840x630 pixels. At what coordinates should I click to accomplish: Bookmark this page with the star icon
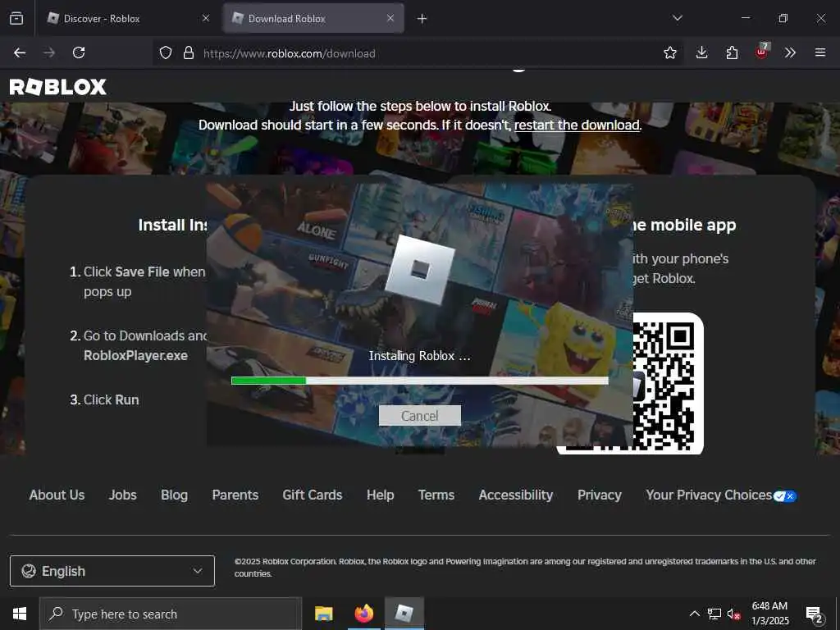669,52
